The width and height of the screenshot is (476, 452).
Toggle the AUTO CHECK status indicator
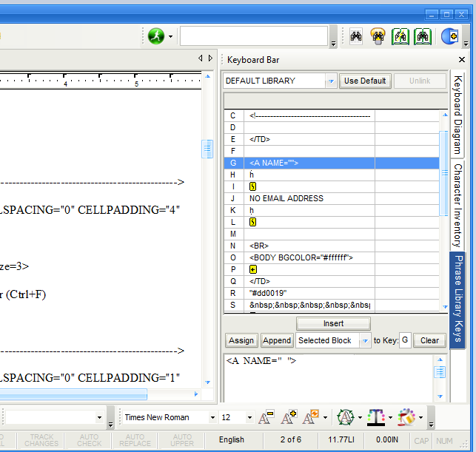click(x=89, y=440)
